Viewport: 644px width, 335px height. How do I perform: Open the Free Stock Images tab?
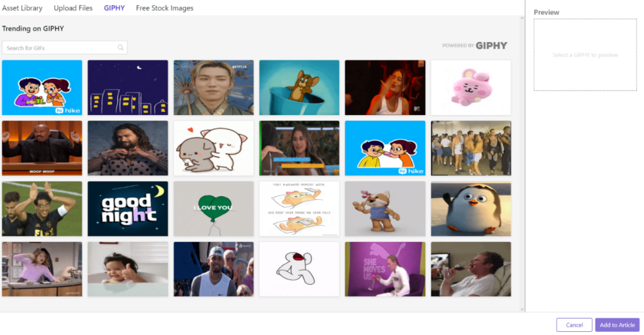[x=165, y=8]
